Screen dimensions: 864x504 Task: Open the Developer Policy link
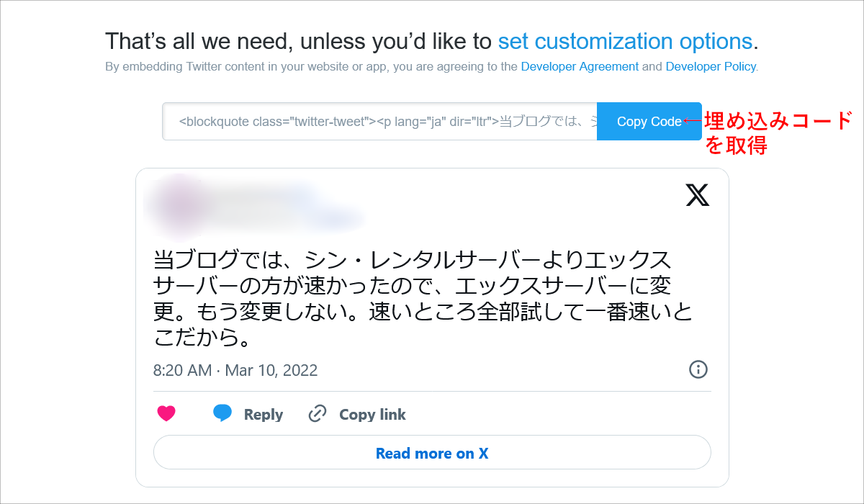(711, 66)
